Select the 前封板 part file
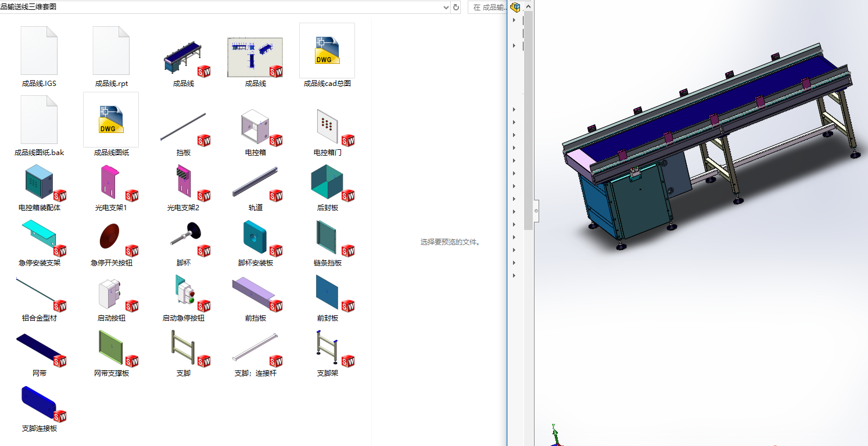Screen dimensions: 868x446 click(327, 297)
